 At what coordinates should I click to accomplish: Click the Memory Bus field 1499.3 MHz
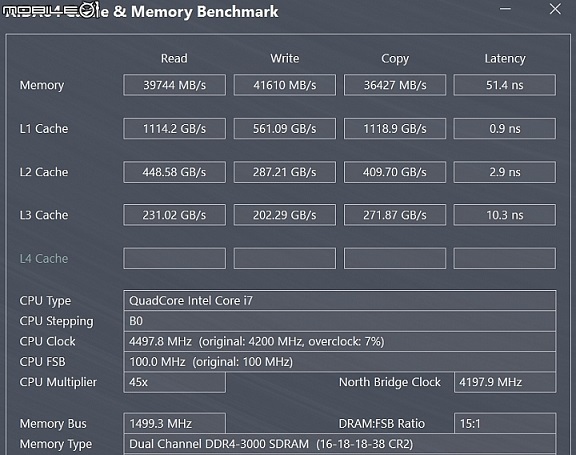(174, 423)
